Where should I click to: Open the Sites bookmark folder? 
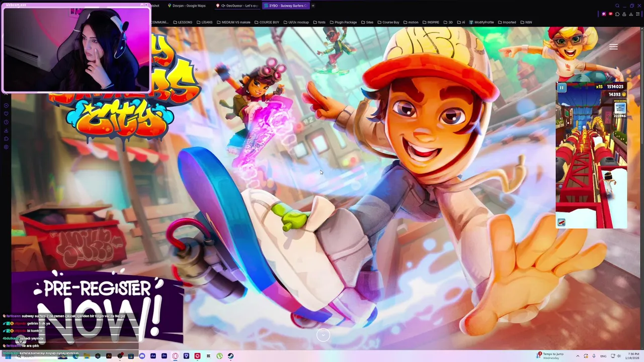click(x=367, y=22)
